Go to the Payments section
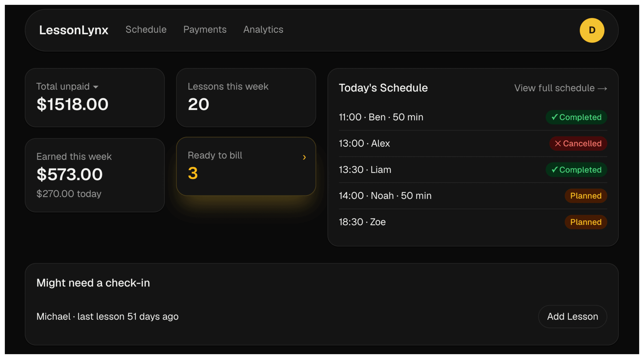 tap(205, 30)
